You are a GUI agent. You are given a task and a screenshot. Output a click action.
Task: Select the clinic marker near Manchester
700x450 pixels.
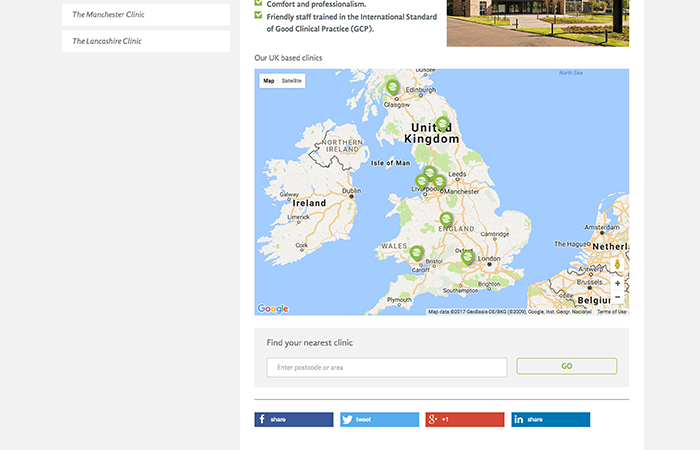tap(439, 182)
